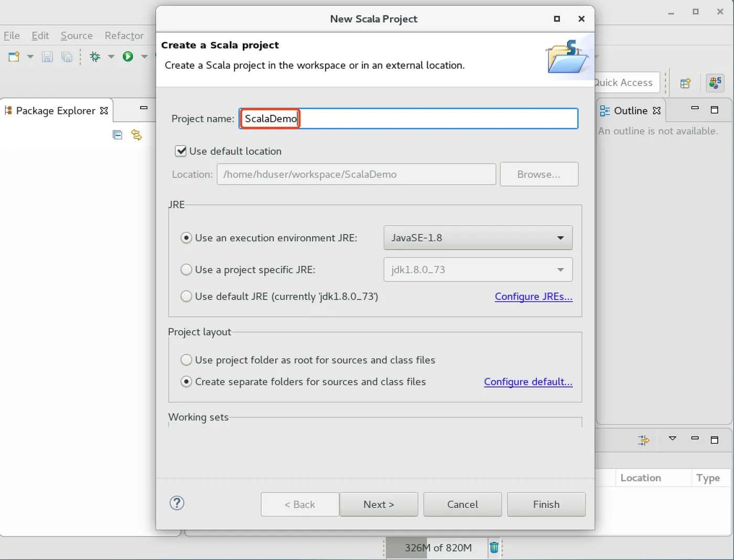Maximize the Outline view
This screenshot has width=734, height=560.
point(714,110)
